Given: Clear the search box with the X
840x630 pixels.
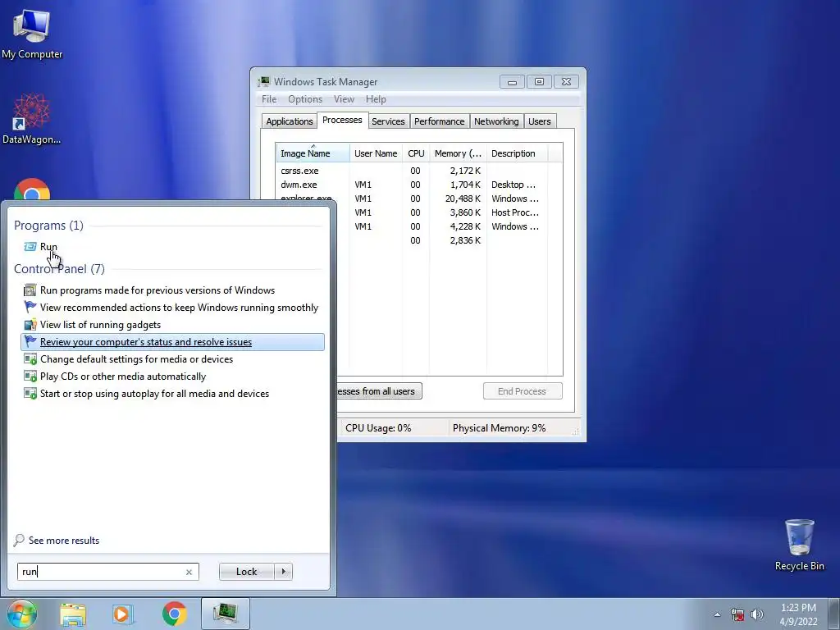Looking at the screenshot, I should point(189,572).
